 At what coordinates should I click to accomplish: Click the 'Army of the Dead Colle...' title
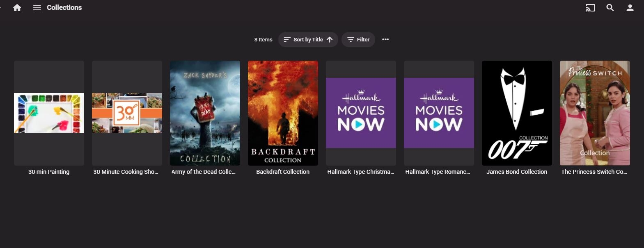204,172
